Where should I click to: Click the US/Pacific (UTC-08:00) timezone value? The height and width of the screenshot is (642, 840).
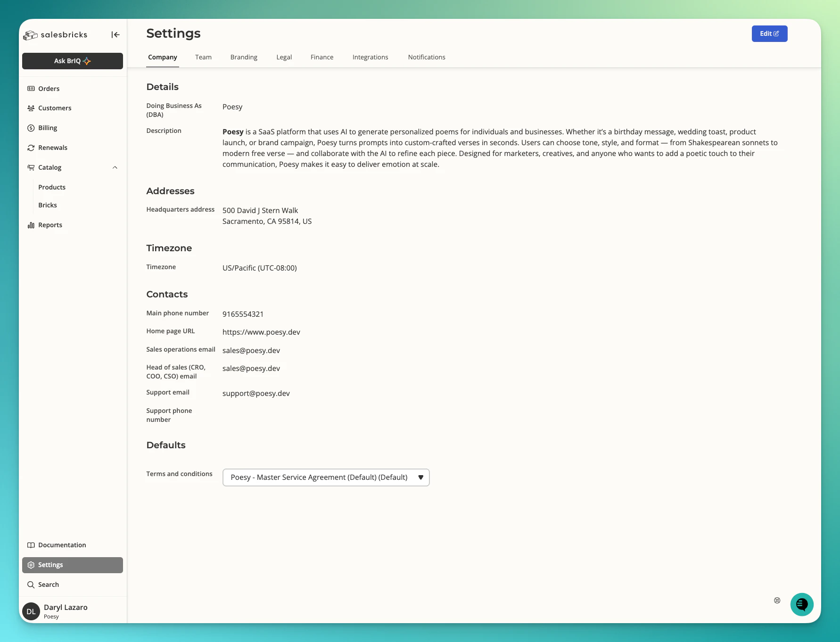[260, 268]
